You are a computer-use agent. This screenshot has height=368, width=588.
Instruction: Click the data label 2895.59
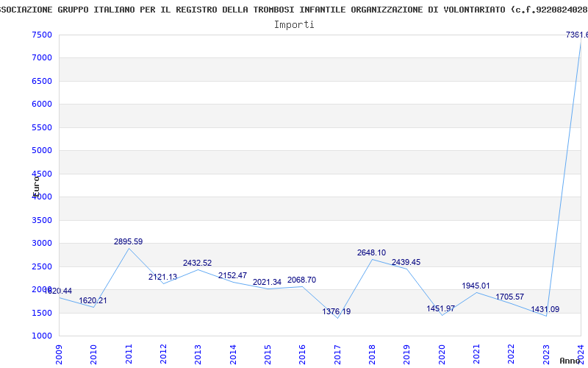[128, 242]
